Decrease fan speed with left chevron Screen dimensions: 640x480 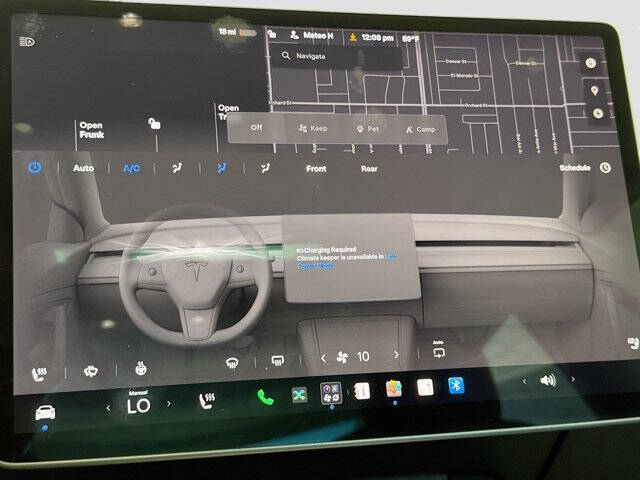click(x=323, y=358)
